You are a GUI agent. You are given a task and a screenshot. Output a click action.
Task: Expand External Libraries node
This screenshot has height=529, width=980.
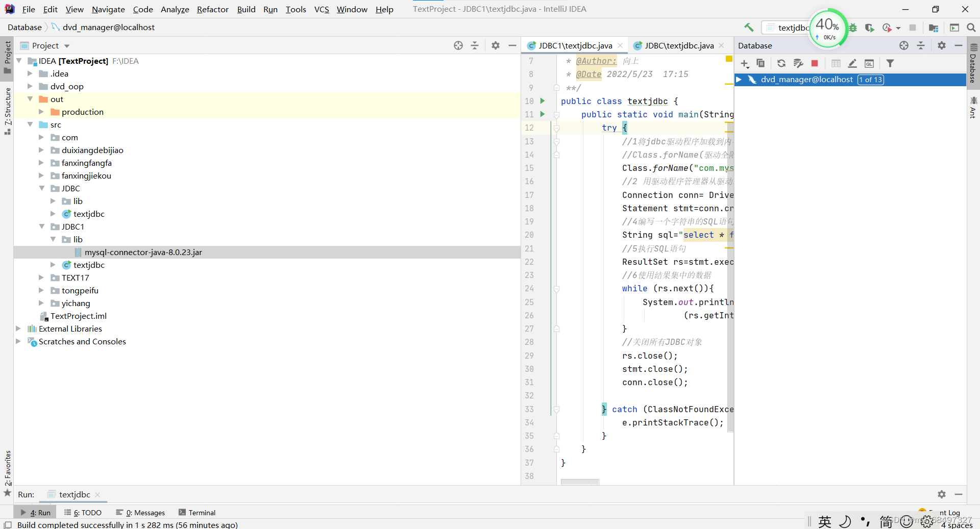tap(18, 329)
